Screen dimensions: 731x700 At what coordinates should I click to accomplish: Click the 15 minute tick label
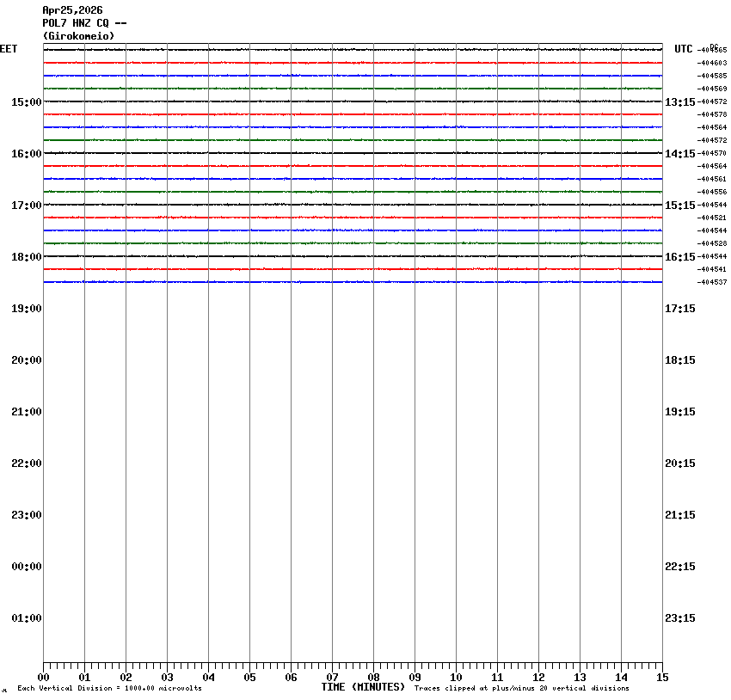tap(662, 678)
